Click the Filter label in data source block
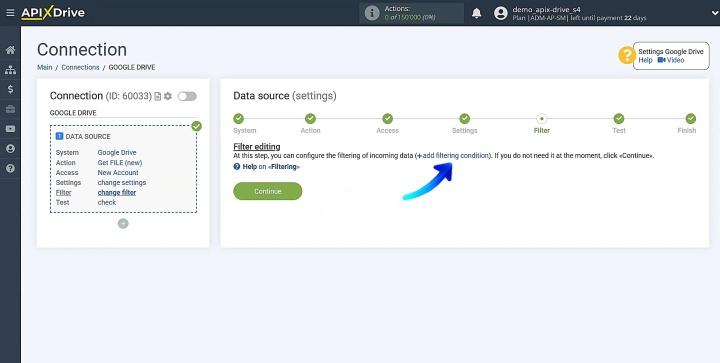 click(x=63, y=193)
